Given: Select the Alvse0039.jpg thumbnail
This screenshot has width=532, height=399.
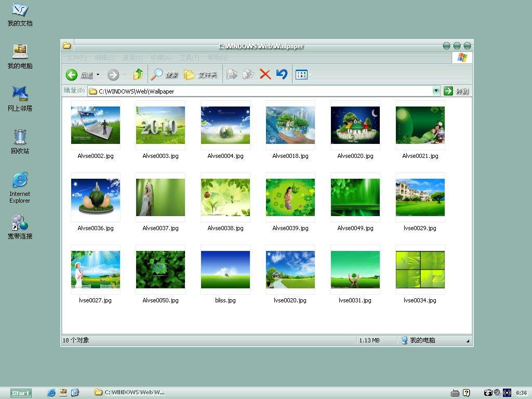Looking at the screenshot, I should (x=290, y=197).
